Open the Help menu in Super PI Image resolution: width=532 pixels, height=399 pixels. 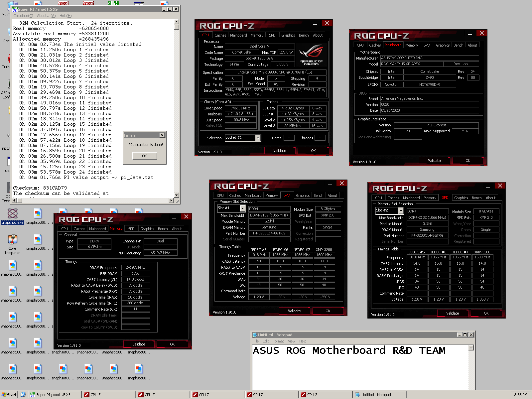(x=66, y=16)
